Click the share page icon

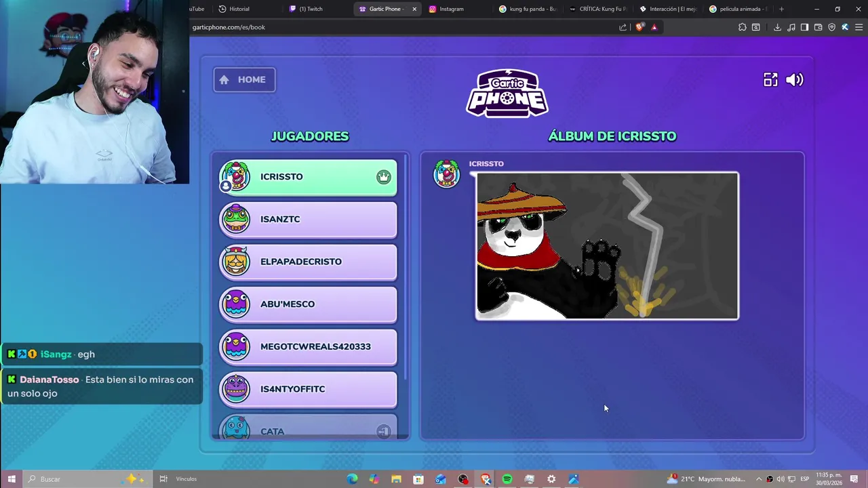623,27
